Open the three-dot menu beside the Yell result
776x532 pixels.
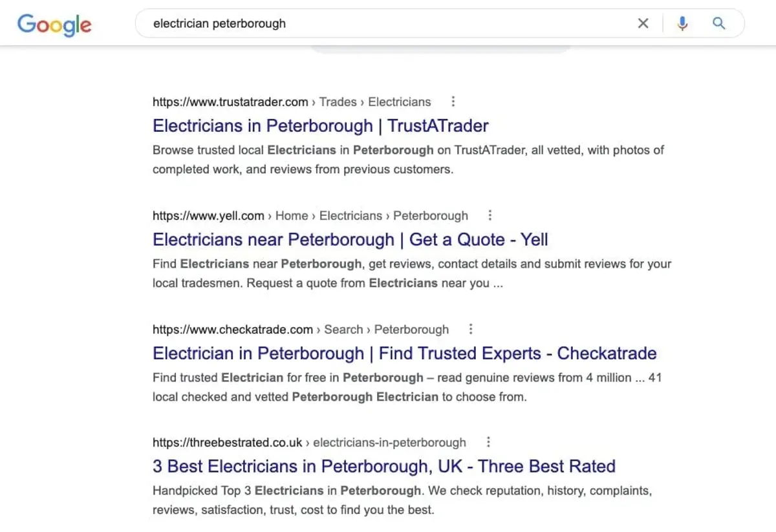[x=490, y=215]
